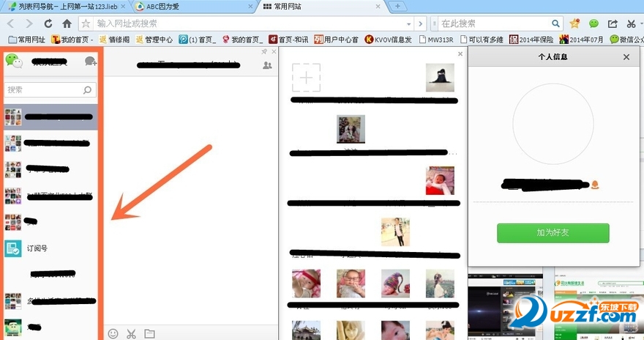Open the chat members icon in header

point(267,66)
